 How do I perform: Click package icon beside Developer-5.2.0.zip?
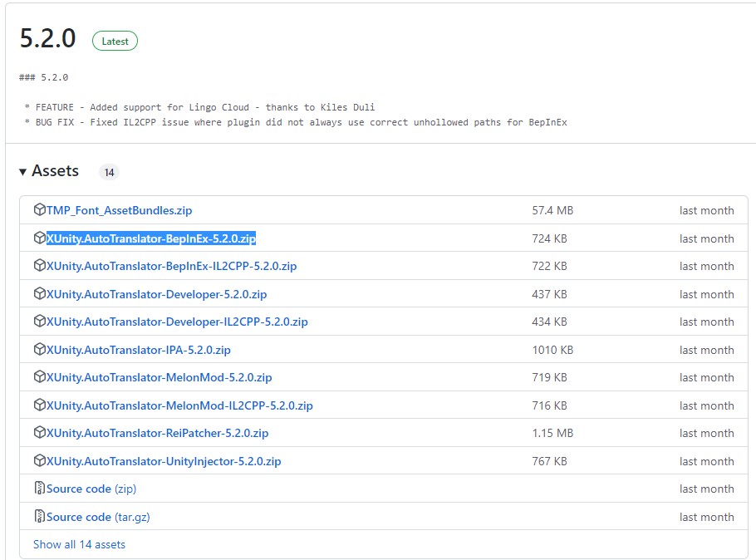tap(40, 294)
